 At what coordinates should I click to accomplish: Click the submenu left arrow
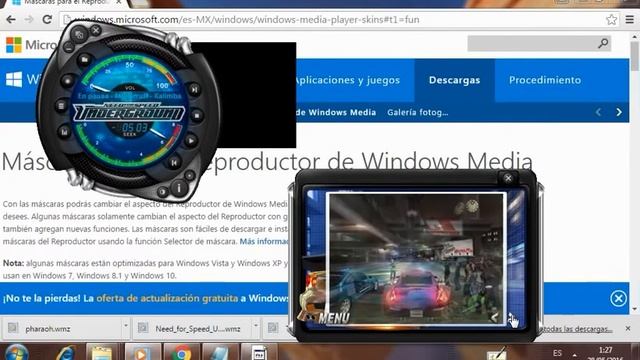(598, 112)
